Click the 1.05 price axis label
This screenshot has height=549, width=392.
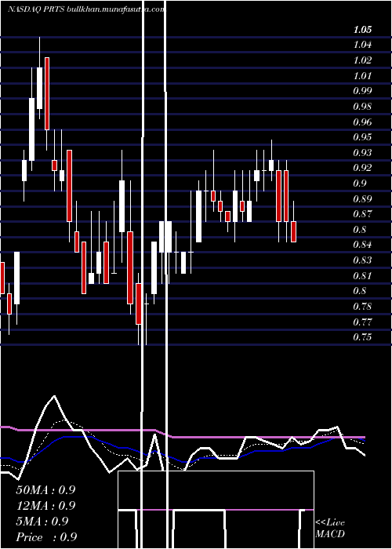pos(362,30)
